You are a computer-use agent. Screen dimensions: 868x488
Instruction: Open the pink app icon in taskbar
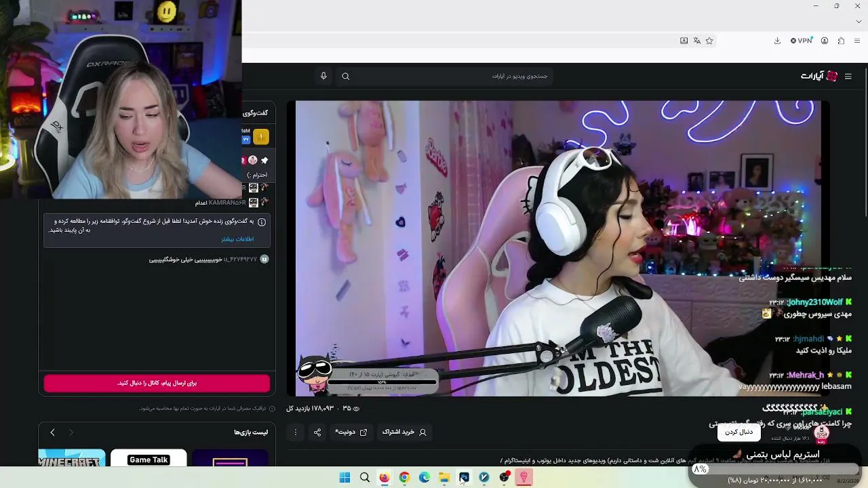point(524,478)
